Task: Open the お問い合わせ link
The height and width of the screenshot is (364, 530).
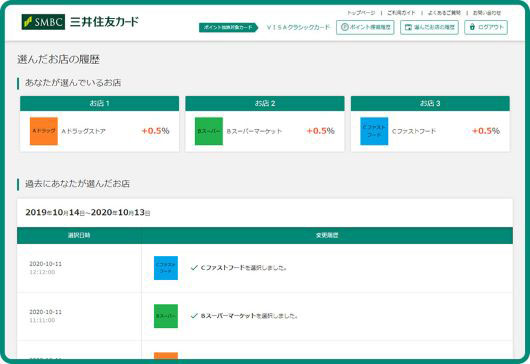Action: [x=486, y=13]
